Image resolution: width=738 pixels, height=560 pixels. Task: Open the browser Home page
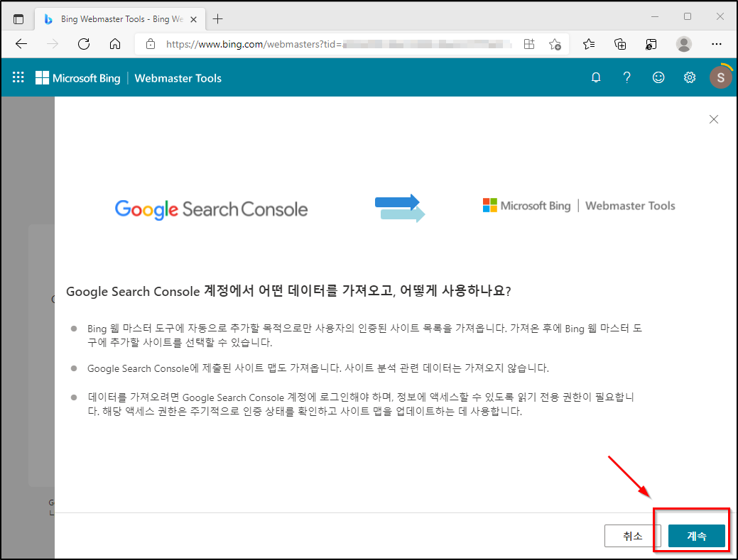[115, 44]
